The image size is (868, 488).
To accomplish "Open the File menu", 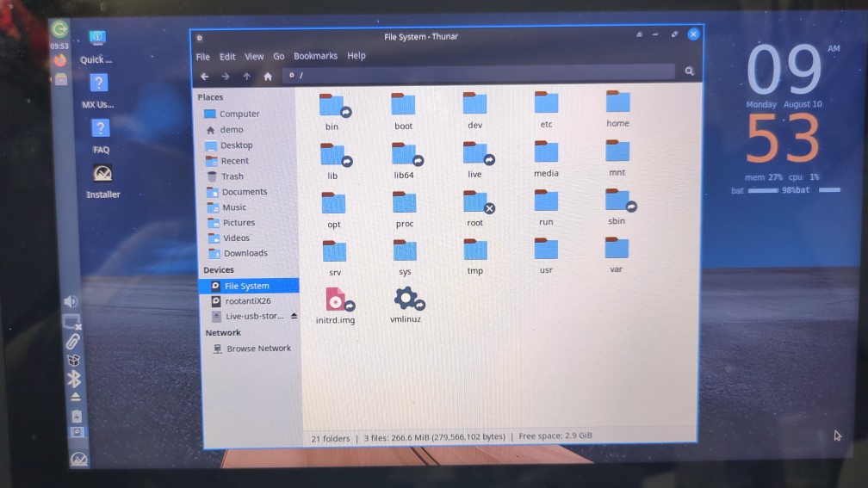I will pos(203,57).
